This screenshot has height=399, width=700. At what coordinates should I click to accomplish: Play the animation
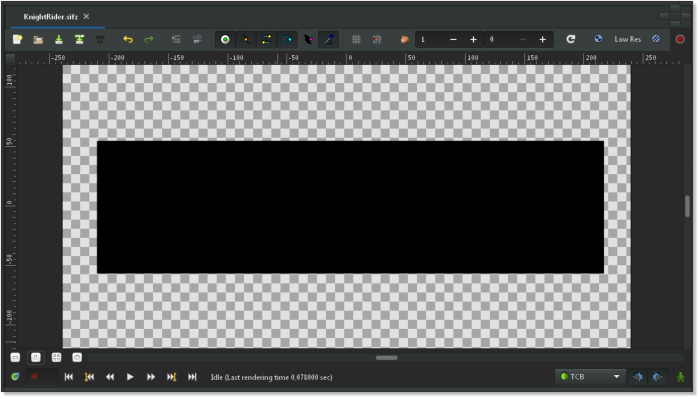coord(130,377)
